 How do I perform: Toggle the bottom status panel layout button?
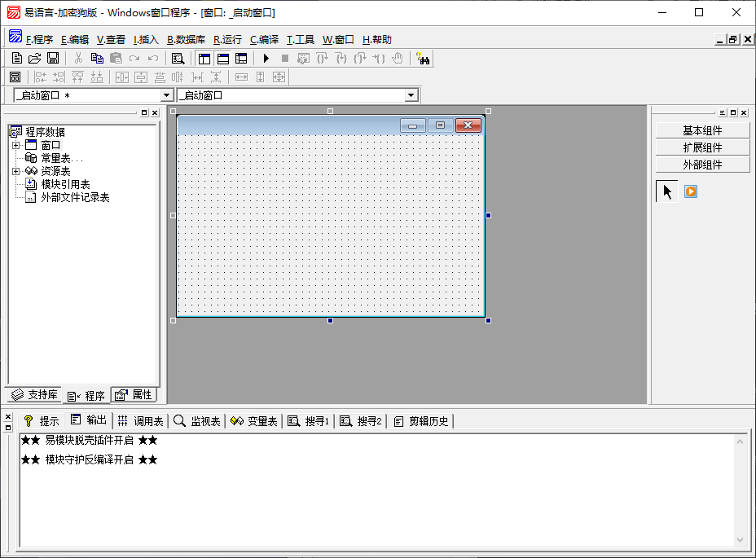(222, 58)
